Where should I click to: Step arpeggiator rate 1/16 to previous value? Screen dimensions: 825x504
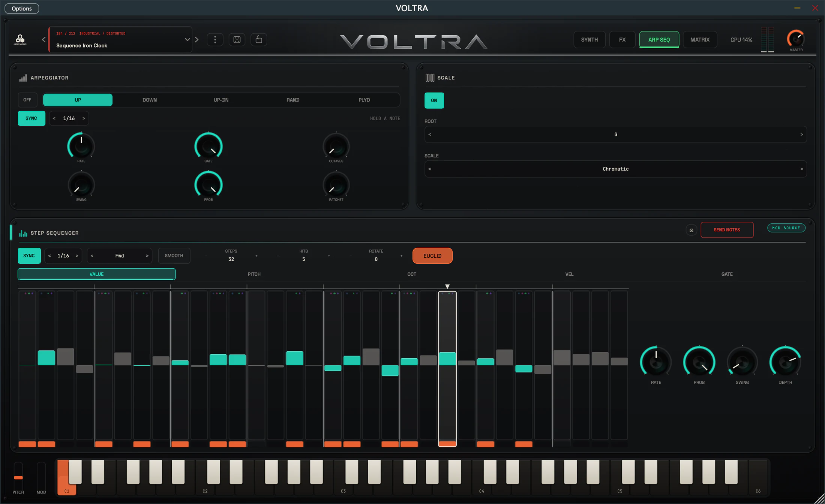(54, 118)
